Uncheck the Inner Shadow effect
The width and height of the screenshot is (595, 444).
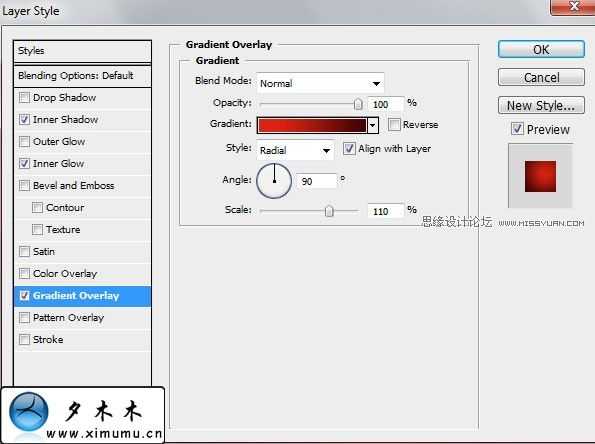tap(24, 120)
